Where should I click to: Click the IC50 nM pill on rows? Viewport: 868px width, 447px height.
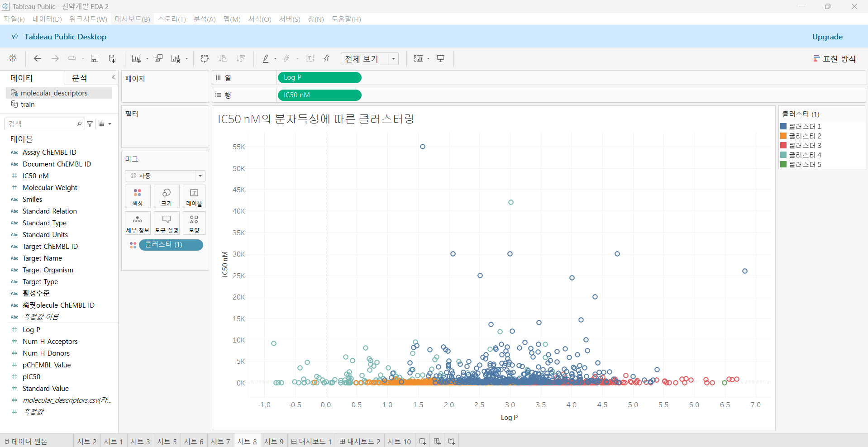point(320,95)
